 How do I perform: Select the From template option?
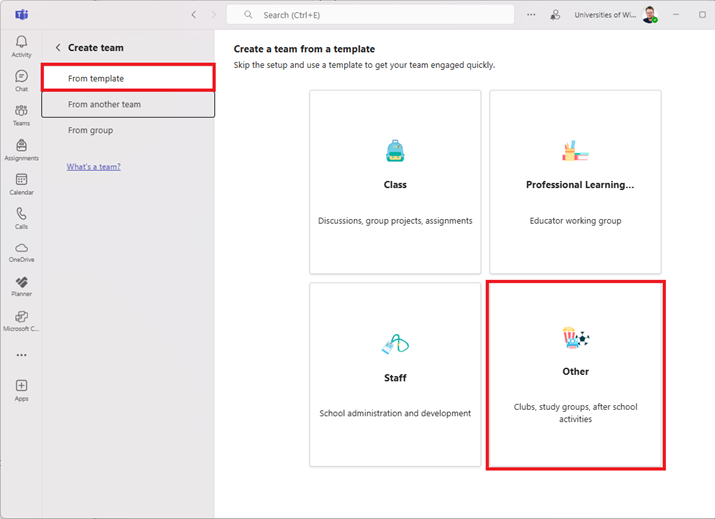tap(128, 78)
